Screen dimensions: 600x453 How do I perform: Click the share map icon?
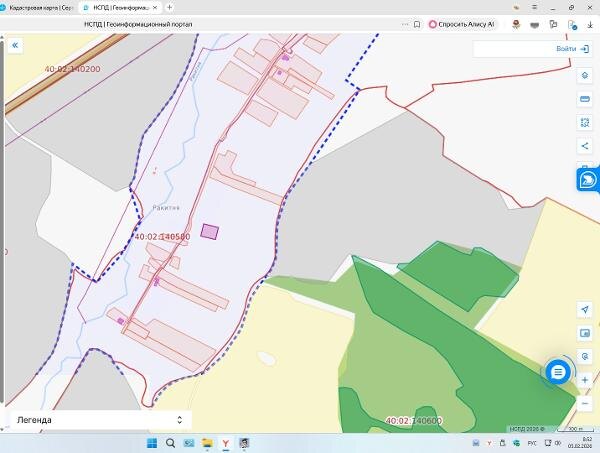coord(585,146)
